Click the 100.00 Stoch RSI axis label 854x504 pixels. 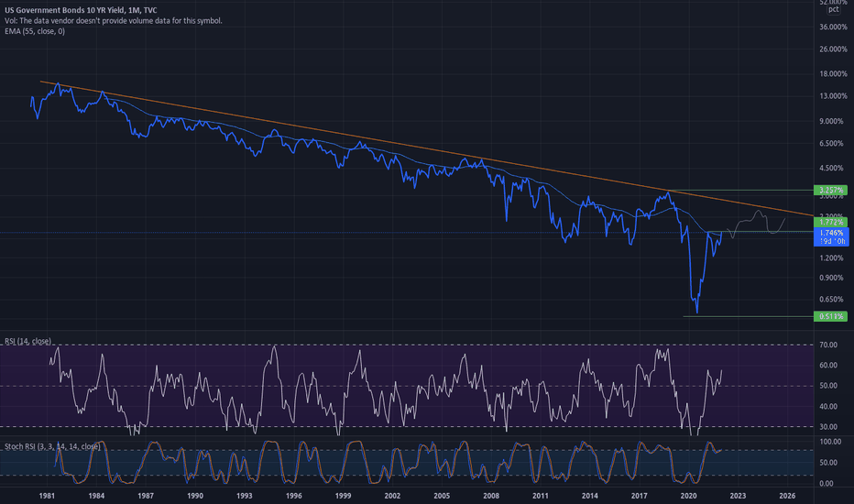tap(830, 442)
